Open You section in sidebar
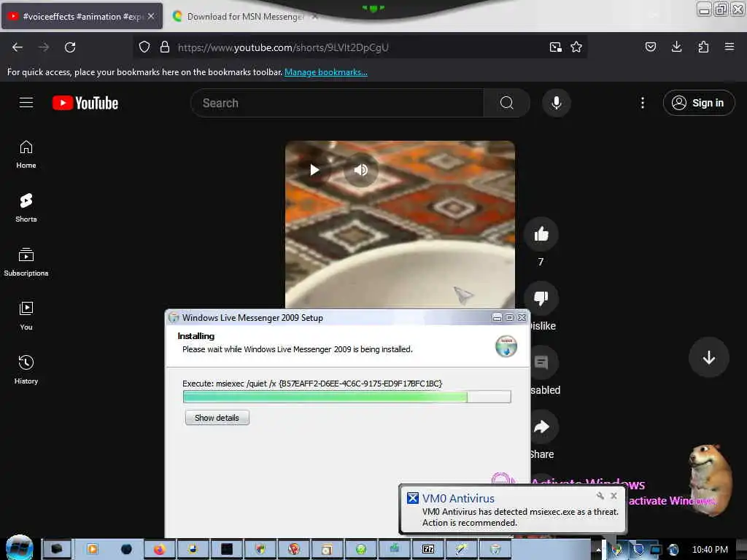 click(26, 316)
